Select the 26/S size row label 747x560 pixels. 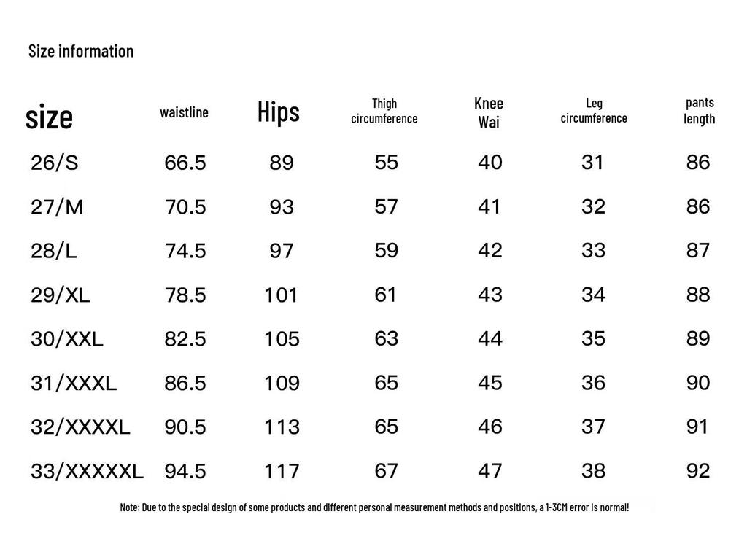pos(54,163)
